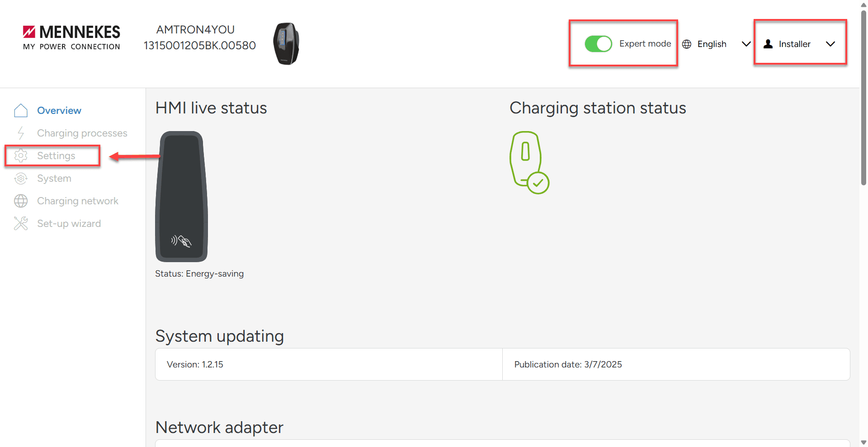Click the Overview home icon

(21, 110)
